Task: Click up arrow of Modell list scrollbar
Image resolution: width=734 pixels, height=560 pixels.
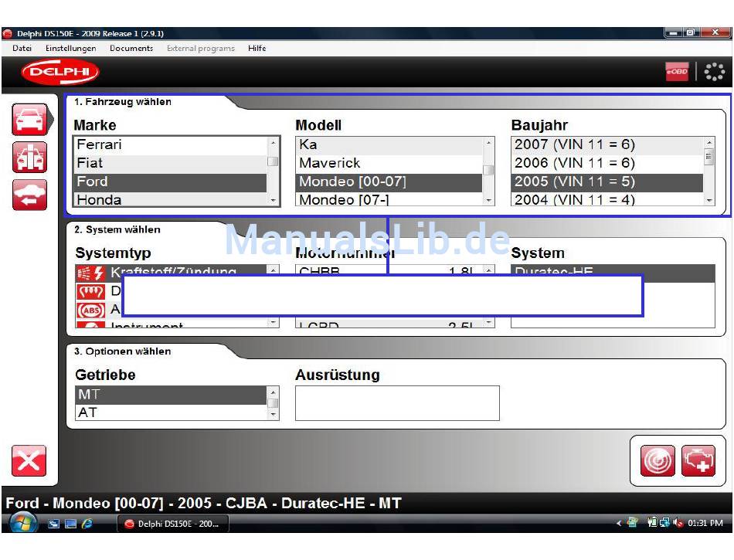Action: (x=488, y=142)
